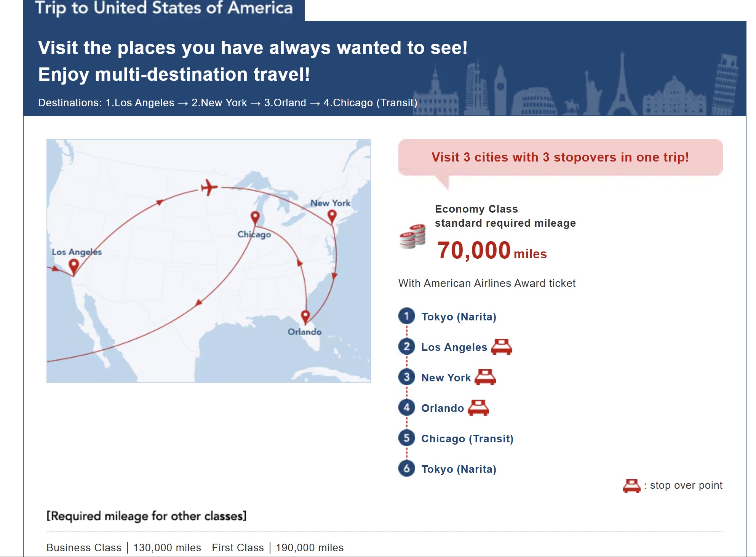Open the Trip to United States of America tab
756x557 pixels.
pyautogui.click(x=164, y=9)
